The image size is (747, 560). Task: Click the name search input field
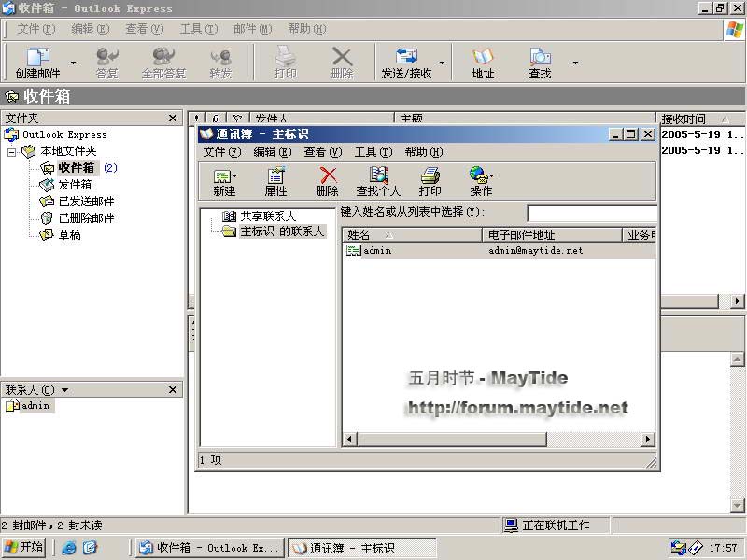point(591,214)
